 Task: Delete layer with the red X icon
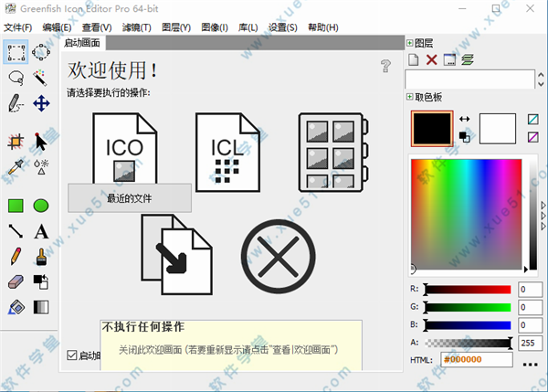click(x=432, y=59)
